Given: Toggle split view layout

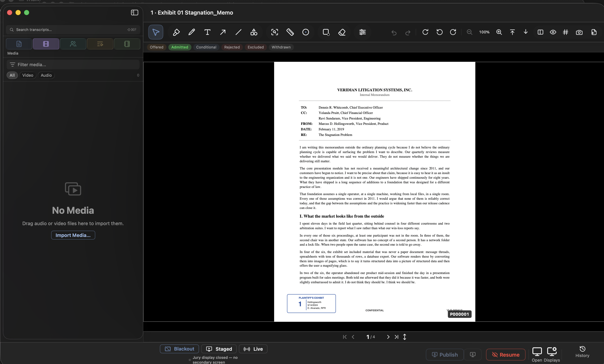Looking at the screenshot, I should point(540,32).
